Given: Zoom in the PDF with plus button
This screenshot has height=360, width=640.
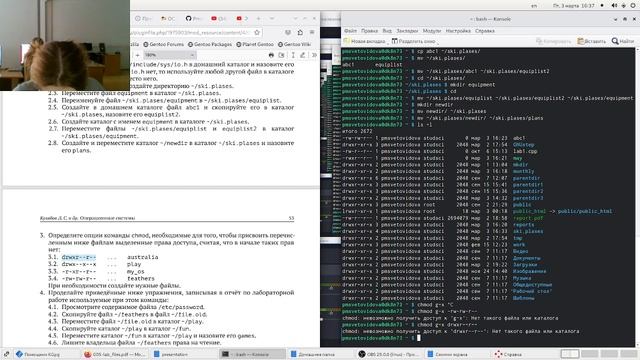Looking at the screenshot, I should click(x=138, y=55).
